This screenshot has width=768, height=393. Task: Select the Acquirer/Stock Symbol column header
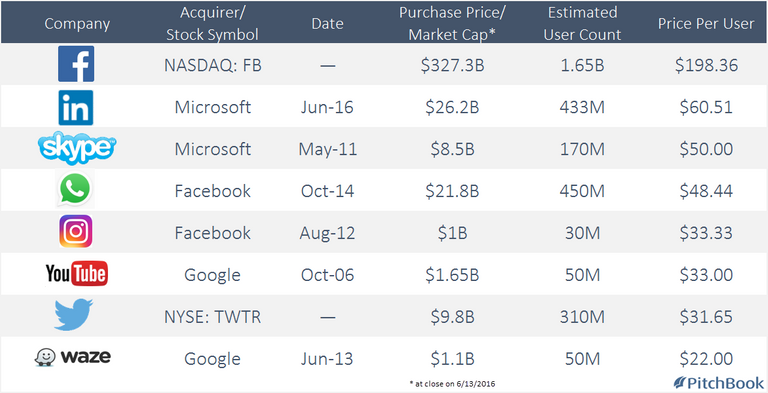[x=212, y=24]
